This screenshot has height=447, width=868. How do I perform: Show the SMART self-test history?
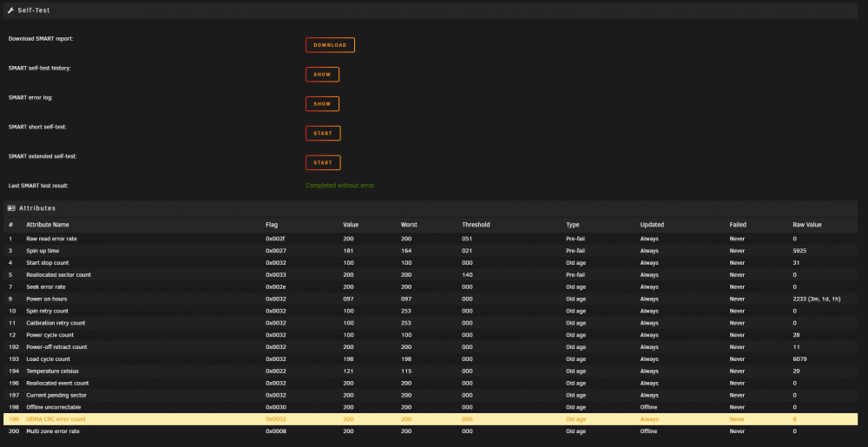tap(322, 75)
